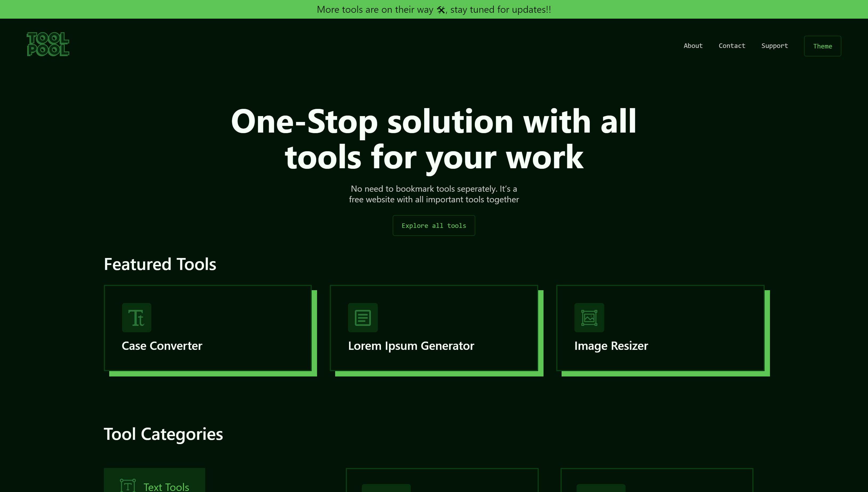Click the 'No need to bookmark' subtitle
Image resolution: width=868 pixels, height=492 pixels.
tap(434, 194)
